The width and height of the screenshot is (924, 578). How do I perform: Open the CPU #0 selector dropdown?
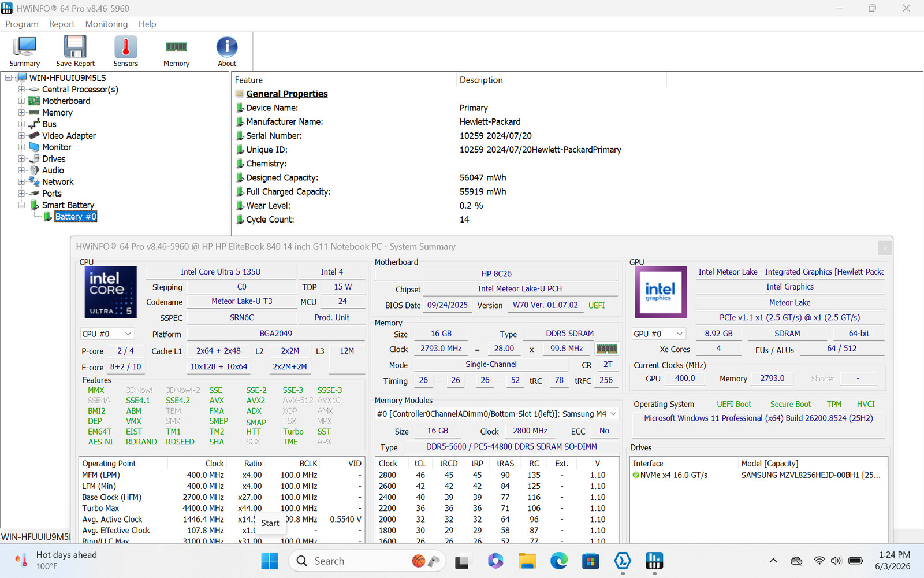pyautogui.click(x=107, y=334)
